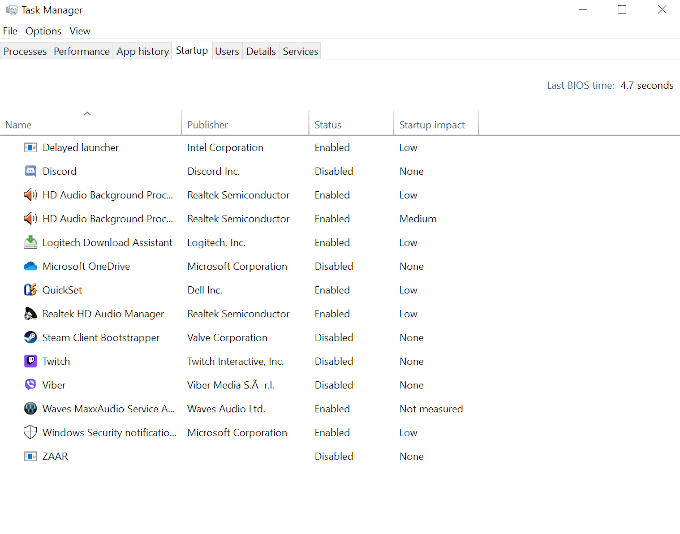
Task: Select the Twitch icon in the list
Action: [30, 361]
